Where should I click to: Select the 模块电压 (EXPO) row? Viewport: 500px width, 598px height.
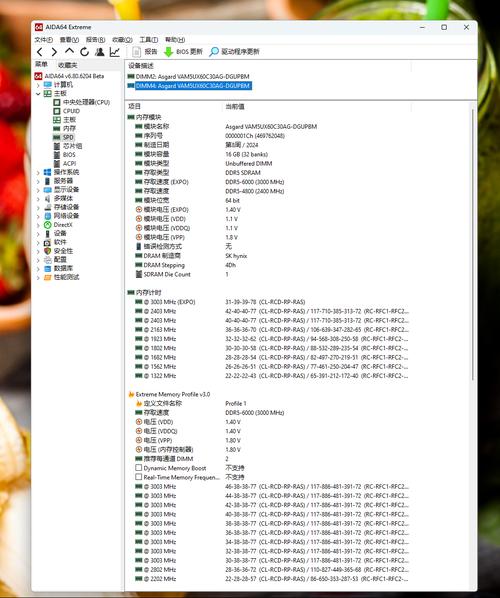(188, 210)
